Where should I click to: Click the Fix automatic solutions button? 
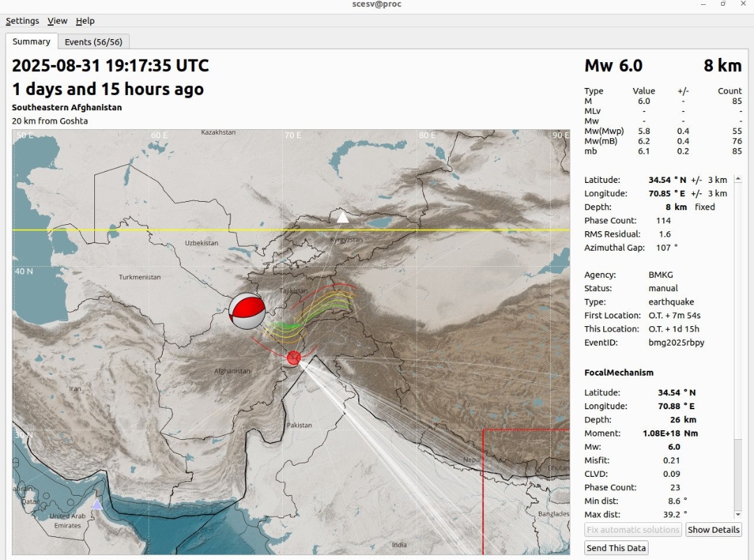633,530
